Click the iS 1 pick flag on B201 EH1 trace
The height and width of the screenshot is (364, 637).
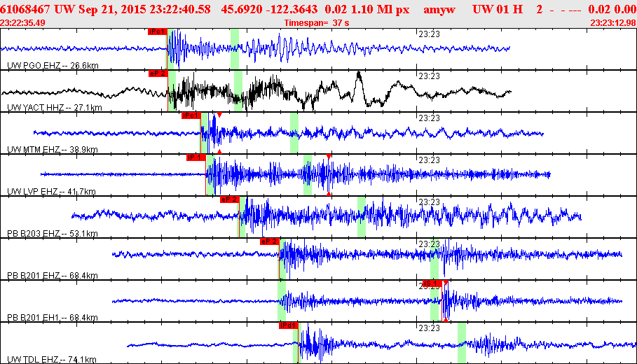(432, 283)
